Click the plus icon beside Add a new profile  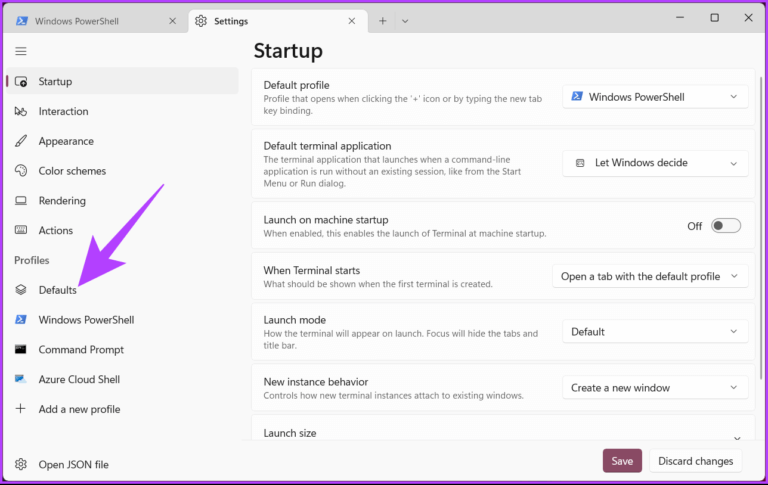[21, 409]
